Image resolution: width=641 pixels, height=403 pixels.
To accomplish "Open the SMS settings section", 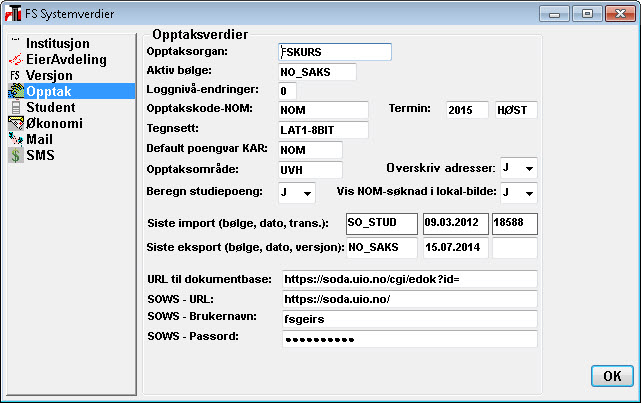I will click(40, 155).
